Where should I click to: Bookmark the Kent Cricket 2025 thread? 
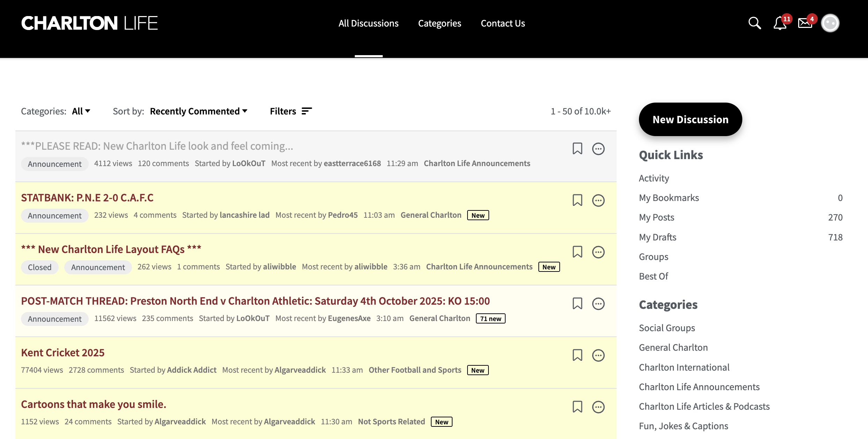(577, 355)
